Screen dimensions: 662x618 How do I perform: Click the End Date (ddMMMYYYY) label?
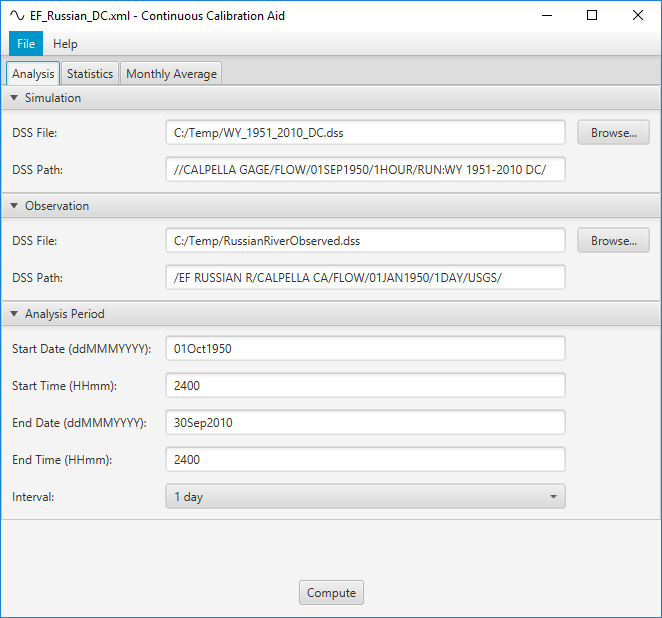(x=79, y=423)
